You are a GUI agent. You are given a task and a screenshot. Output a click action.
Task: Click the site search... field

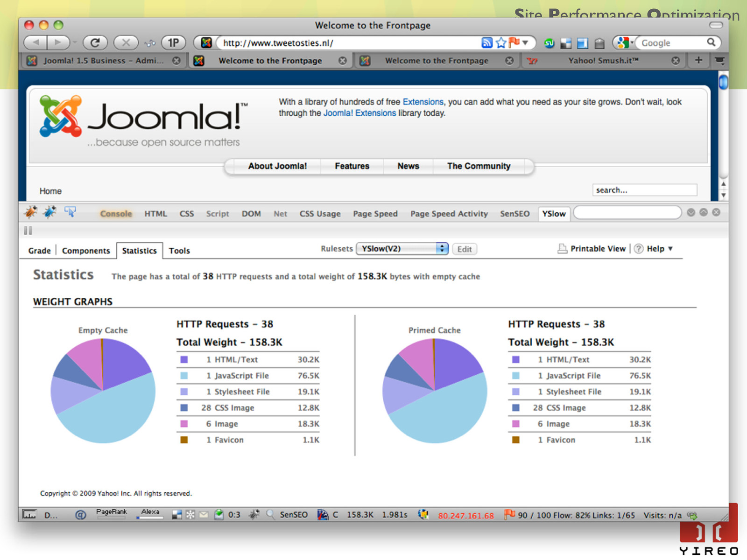point(645,190)
